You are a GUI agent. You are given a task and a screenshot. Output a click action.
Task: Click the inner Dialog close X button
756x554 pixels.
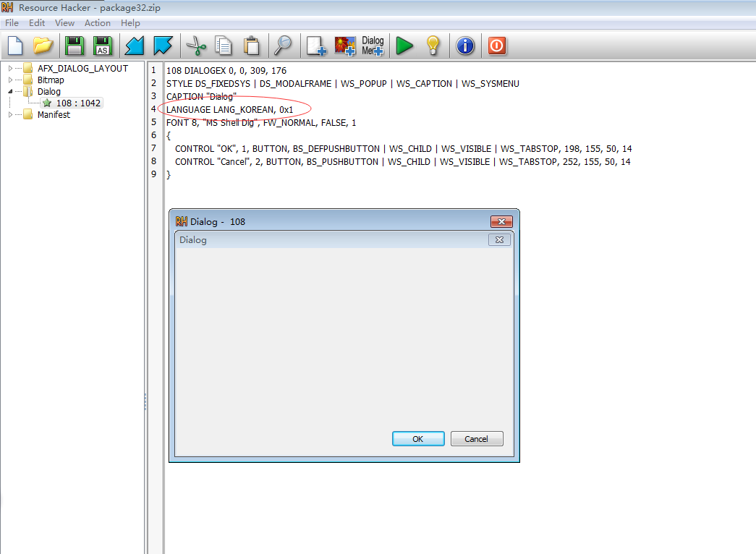[x=499, y=239]
